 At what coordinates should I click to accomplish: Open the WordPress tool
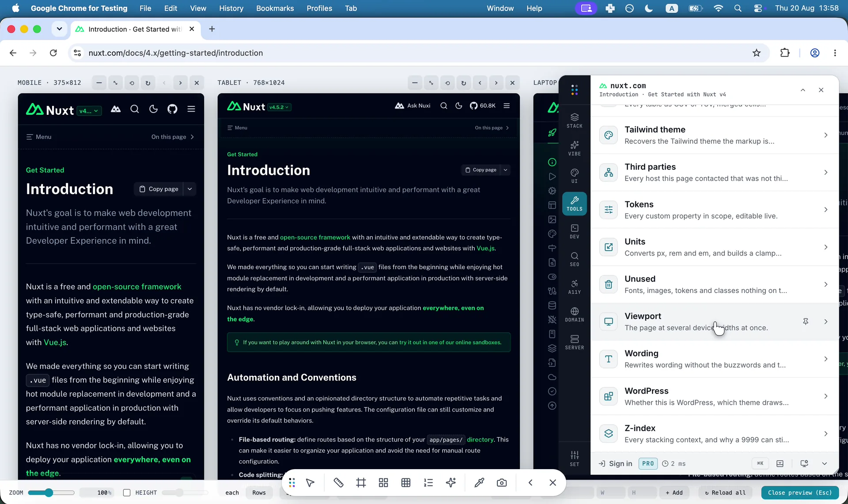(714, 396)
